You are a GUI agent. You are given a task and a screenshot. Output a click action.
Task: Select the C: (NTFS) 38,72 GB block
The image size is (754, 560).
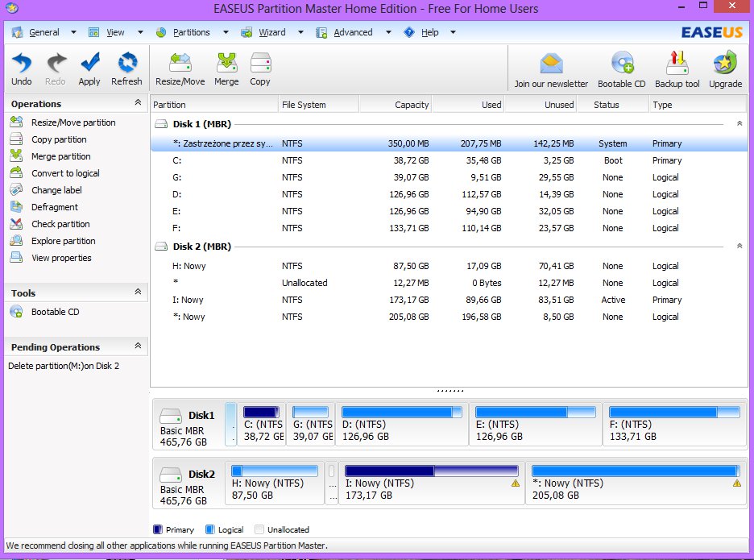point(262,425)
